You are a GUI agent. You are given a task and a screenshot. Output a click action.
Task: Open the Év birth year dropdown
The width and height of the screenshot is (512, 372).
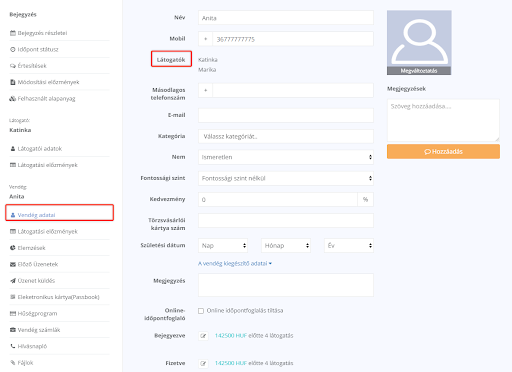click(x=349, y=246)
